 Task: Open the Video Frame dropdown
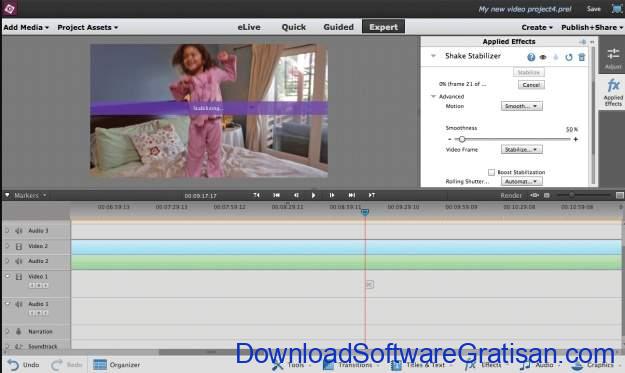[521, 149]
